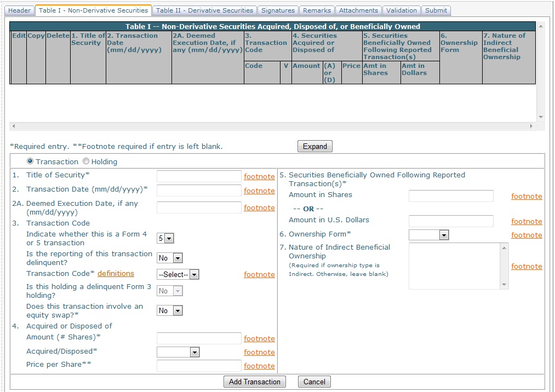Screen dimensions: 555x392
Task: Click footnote link beside Price per Share
Action: tap(259, 366)
